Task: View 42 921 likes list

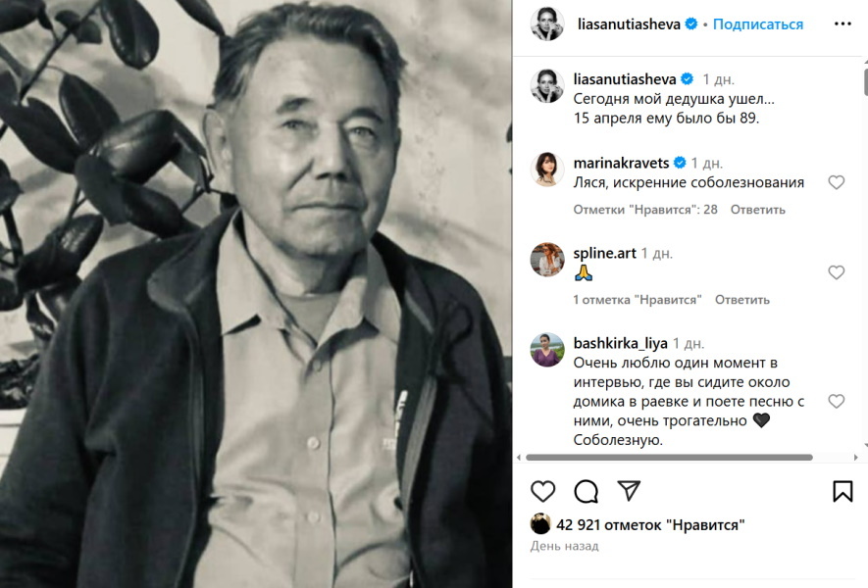Action: 650,525
